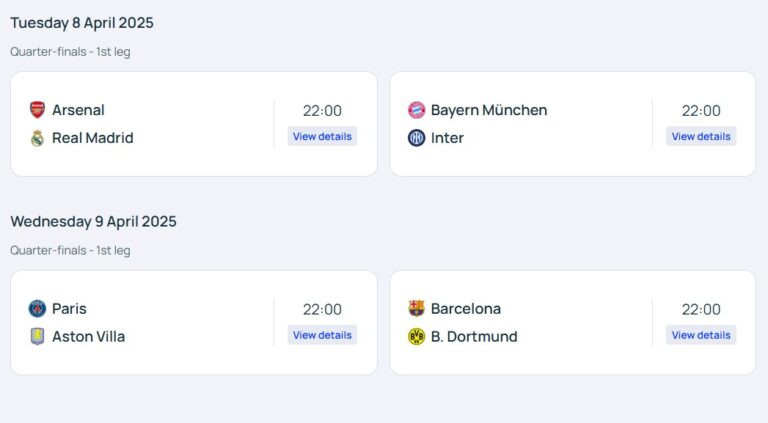Click Quarter-finals 1st leg label under Wednesday
The width and height of the screenshot is (768, 423).
[70, 251]
